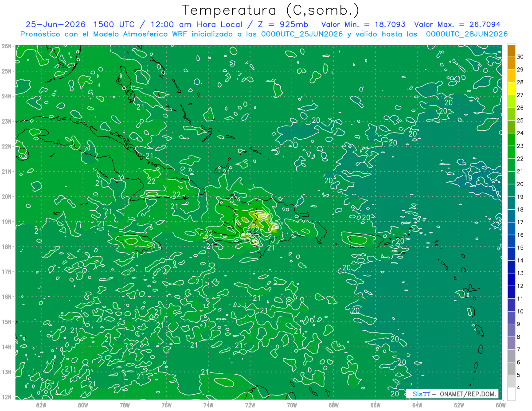Select the '25-Jun-2026' date text
The image size is (532, 411).
point(55,24)
